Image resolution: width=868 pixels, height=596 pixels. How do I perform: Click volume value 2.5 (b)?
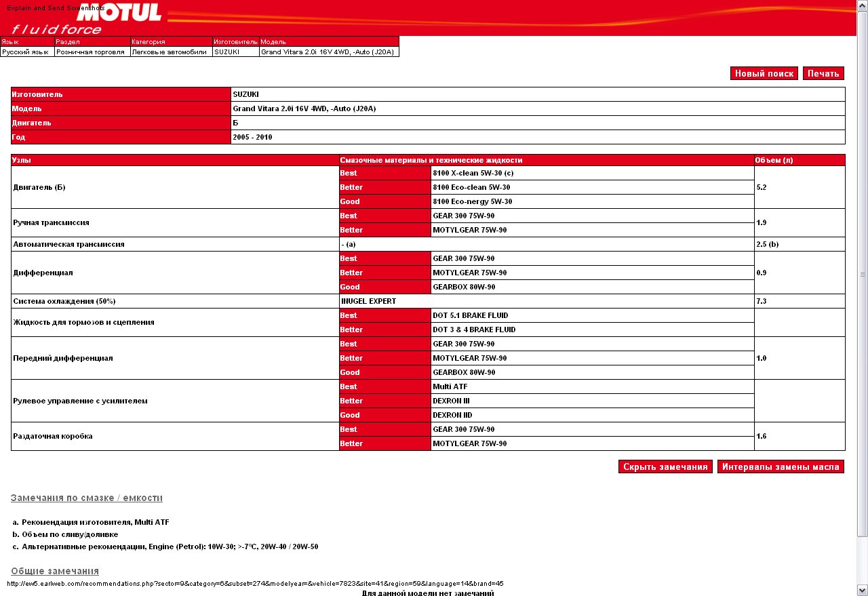click(x=768, y=244)
